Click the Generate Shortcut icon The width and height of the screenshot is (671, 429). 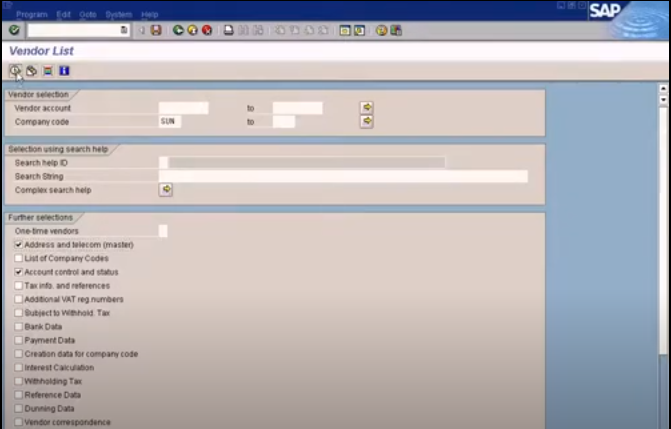tap(359, 30)
